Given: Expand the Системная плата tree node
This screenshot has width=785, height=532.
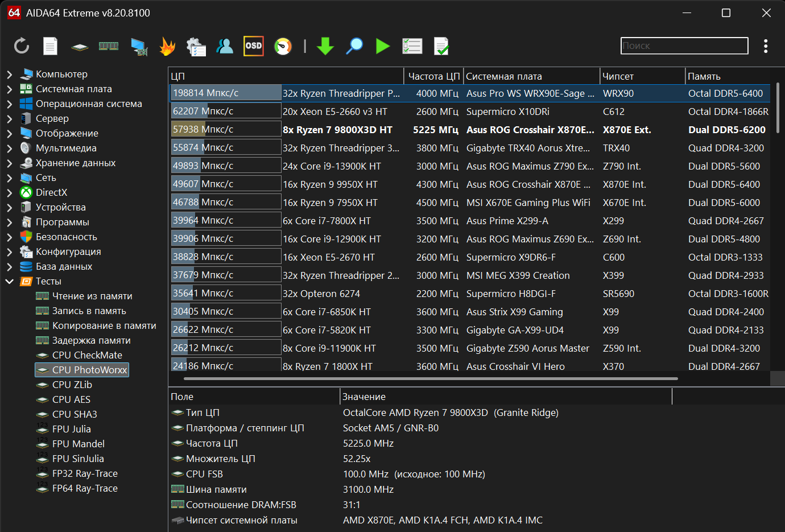Looking at the screenshot, I should click(x=9, y=89).
